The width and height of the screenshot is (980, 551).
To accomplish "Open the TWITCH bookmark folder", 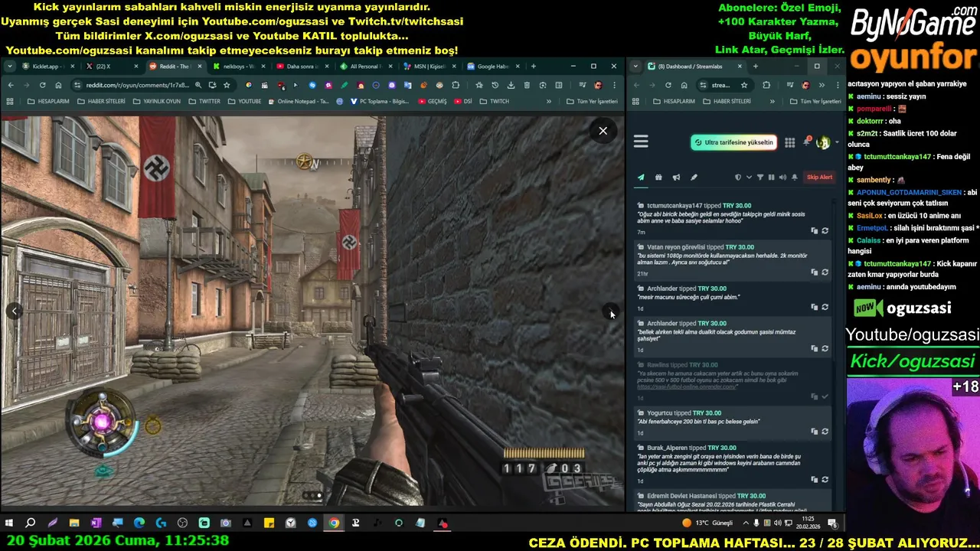I will 494,101.
